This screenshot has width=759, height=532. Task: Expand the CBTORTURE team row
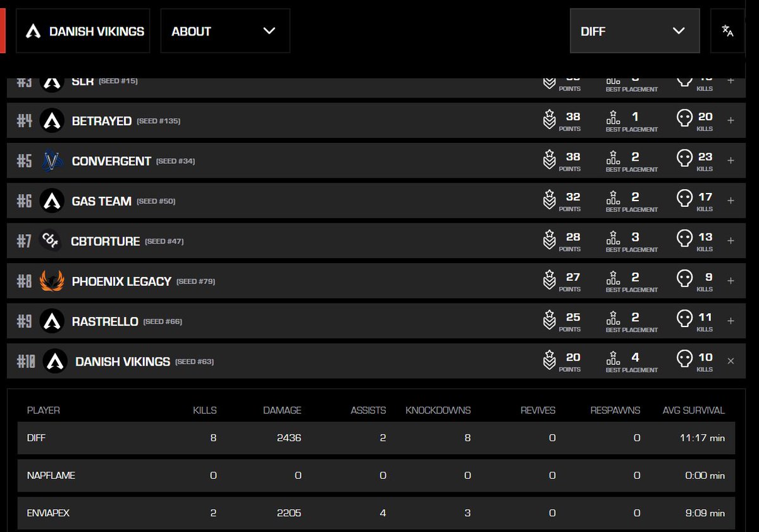731,240
